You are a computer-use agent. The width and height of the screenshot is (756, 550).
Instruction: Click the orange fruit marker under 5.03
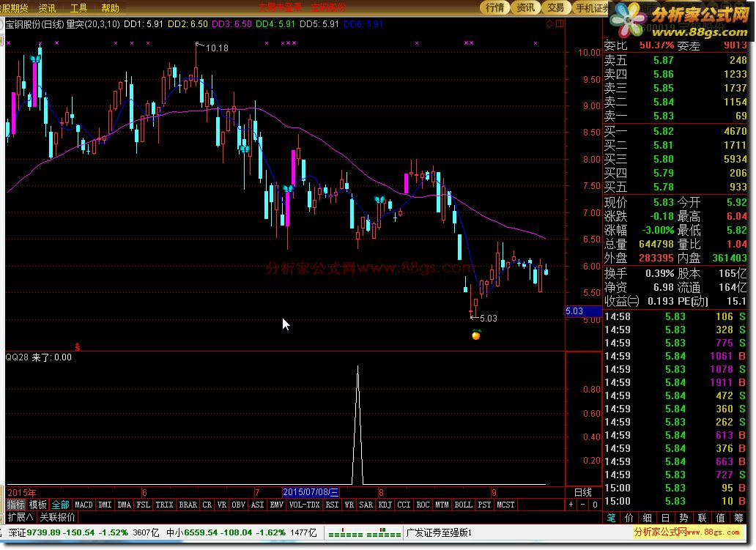(x=476, y=335)
